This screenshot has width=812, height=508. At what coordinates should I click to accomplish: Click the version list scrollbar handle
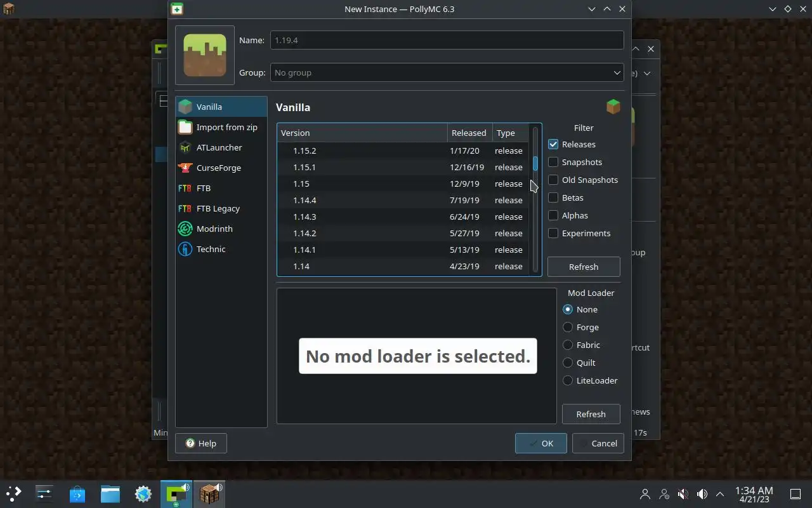click(535, 163)
